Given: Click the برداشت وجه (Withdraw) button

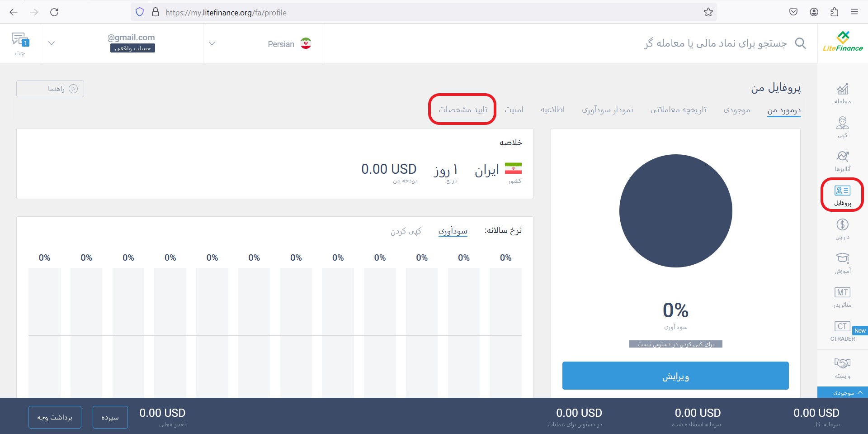Looking at the screenshot, I should point(55,417).
